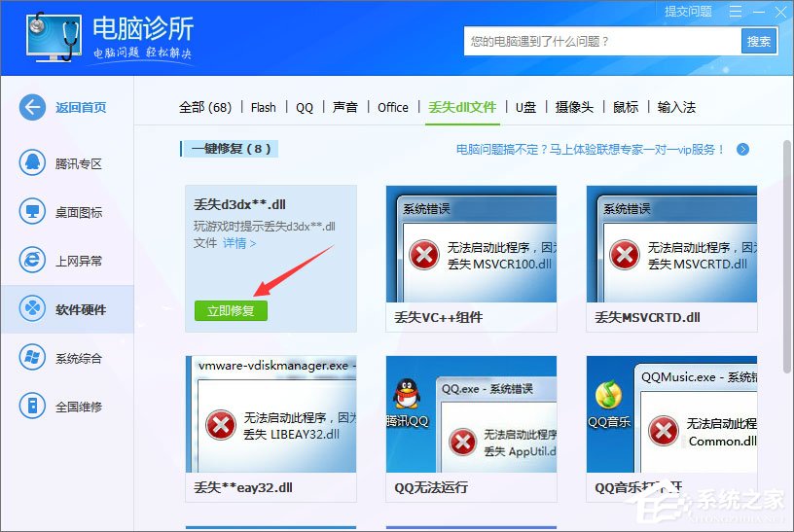
Task: Click the 搜索 search button
Action: coord(758,41)
